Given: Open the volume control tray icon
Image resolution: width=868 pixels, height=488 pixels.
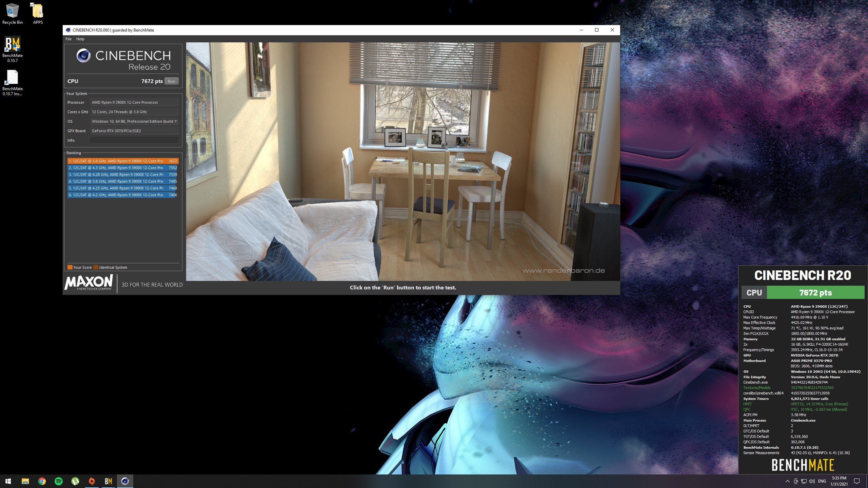Looking at the screenshot, I should pyautogui.click(x=812, y=481).
